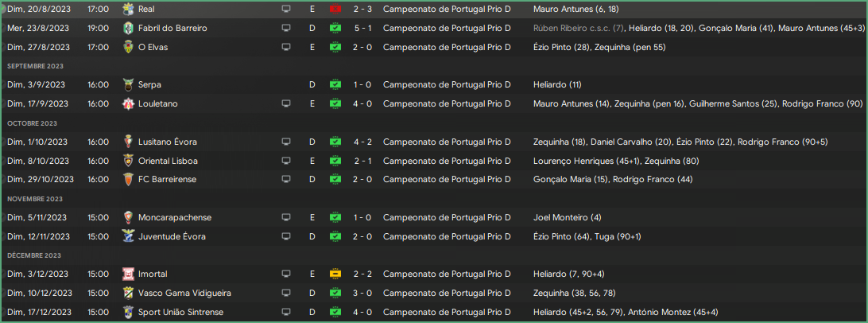Image resolution: width=868 pixels, height=323 pixels.
Task: Select the Dim, 3/12/2023 Imortal fixture row
Action: 434,274
